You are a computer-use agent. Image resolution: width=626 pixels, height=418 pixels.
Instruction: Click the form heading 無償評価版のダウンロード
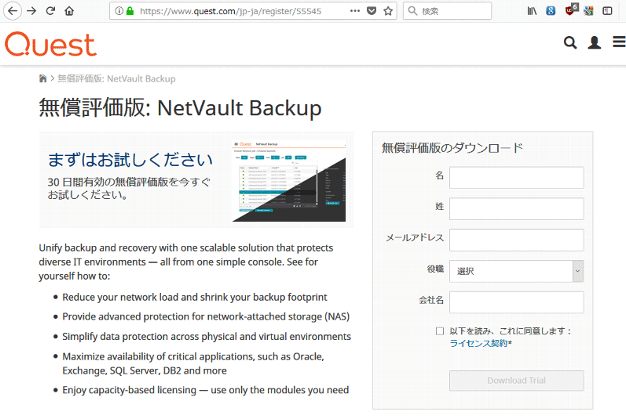452,148
